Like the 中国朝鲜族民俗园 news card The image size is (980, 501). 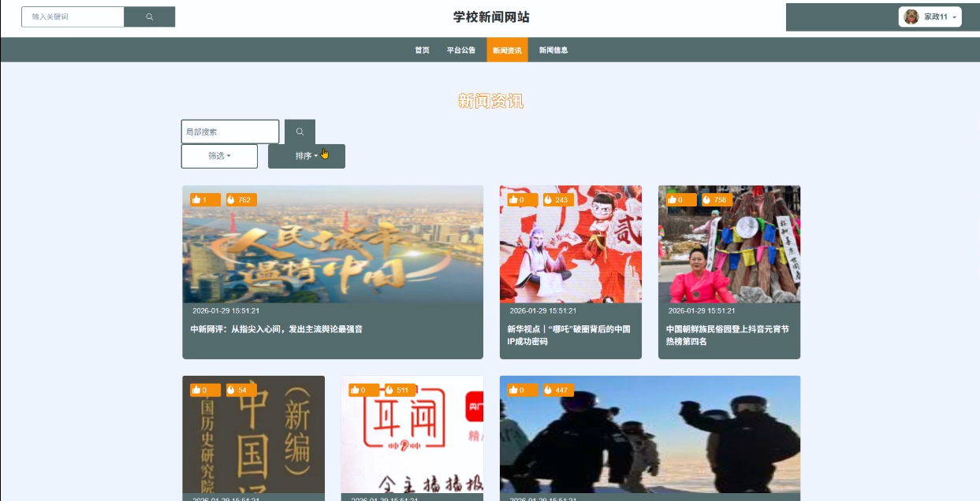[x=672, y=200]
